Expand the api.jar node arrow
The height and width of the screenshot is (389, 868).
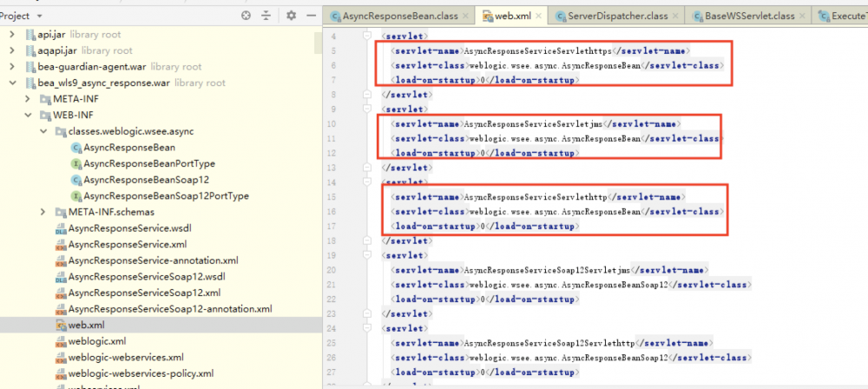pos(11,35)
